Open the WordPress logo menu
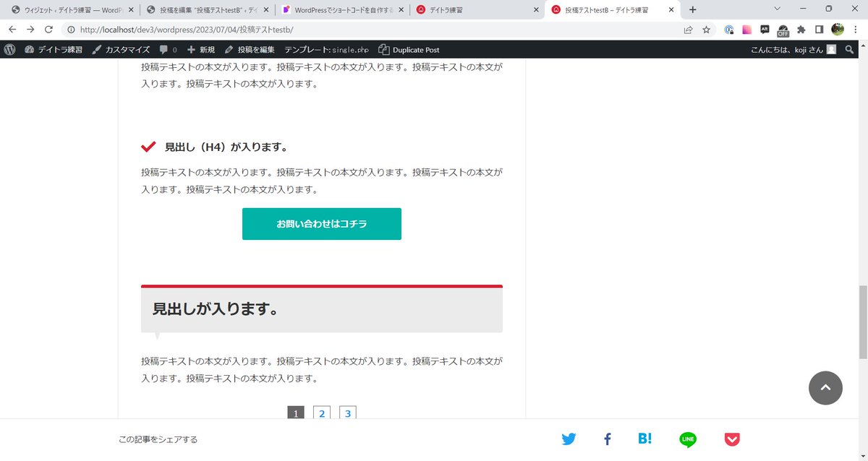This screenshot has width=868, height=461. coord(9,49)
